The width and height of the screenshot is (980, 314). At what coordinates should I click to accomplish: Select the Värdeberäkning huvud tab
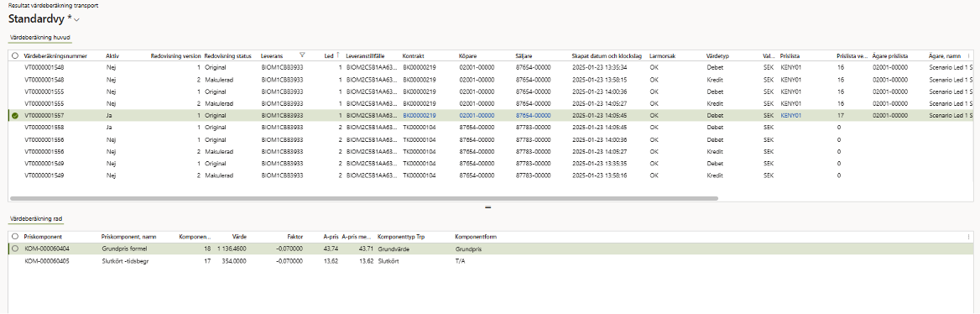click(40, 38)
